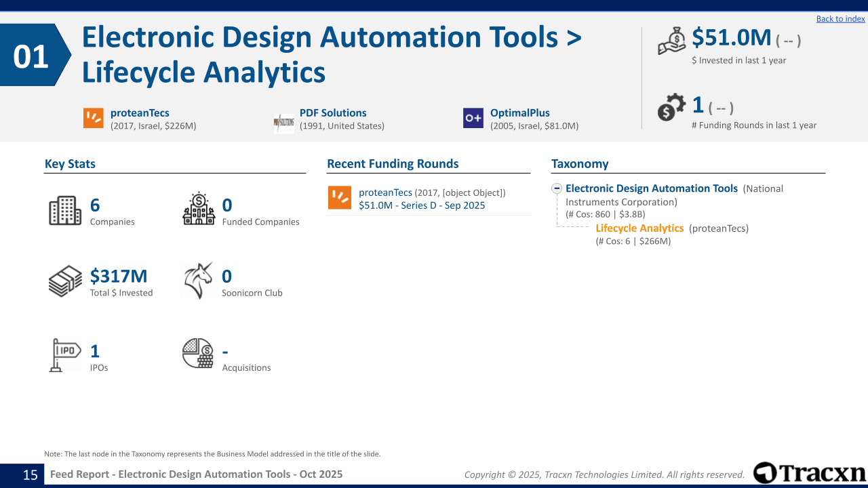Select the Taxonomy section header
Screen dimensions: 868x488
pos(579,163)
